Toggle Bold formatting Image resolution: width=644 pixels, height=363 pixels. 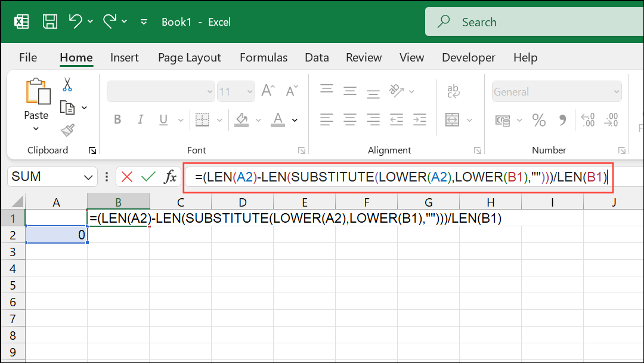point(117,120)
